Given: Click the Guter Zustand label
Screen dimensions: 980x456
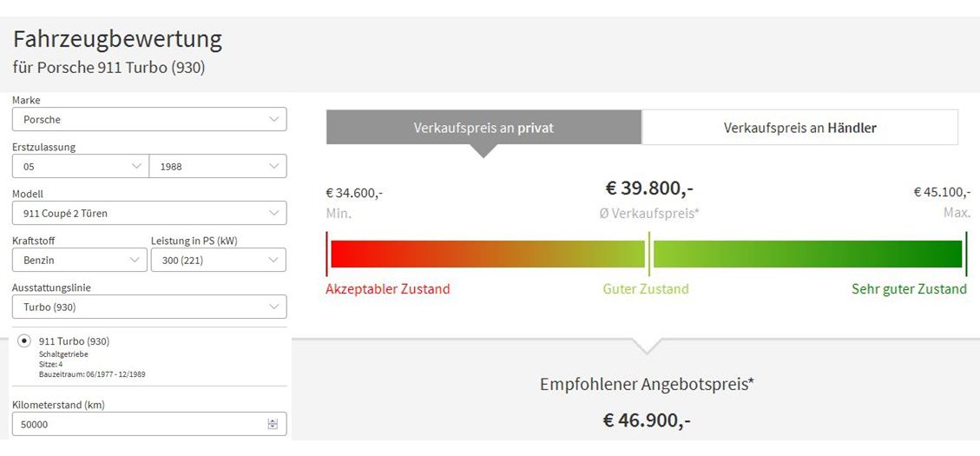Looking at the screenshot, I should coord(646,289).
